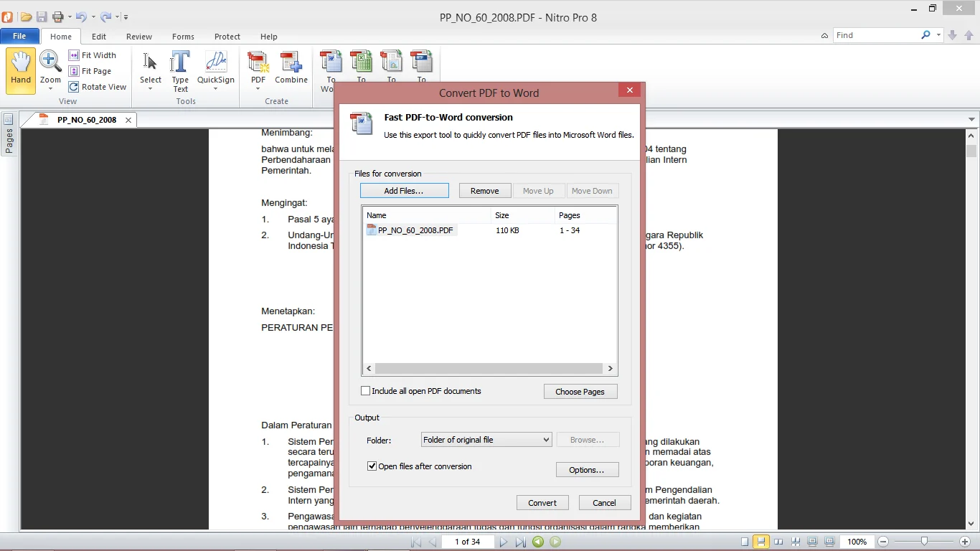The image size is (980, 551).
Task: Click the Open folder icon in quick access
Action: 26,17
